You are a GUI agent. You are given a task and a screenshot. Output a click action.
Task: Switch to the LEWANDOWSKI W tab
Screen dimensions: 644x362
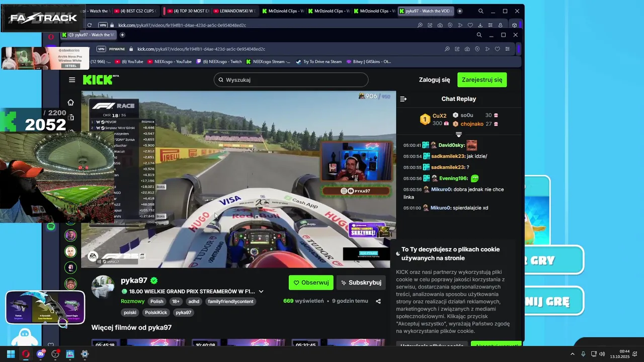coord(234,11)
